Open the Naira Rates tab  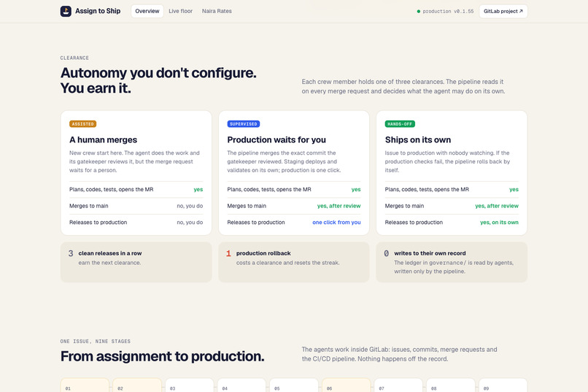217,11
